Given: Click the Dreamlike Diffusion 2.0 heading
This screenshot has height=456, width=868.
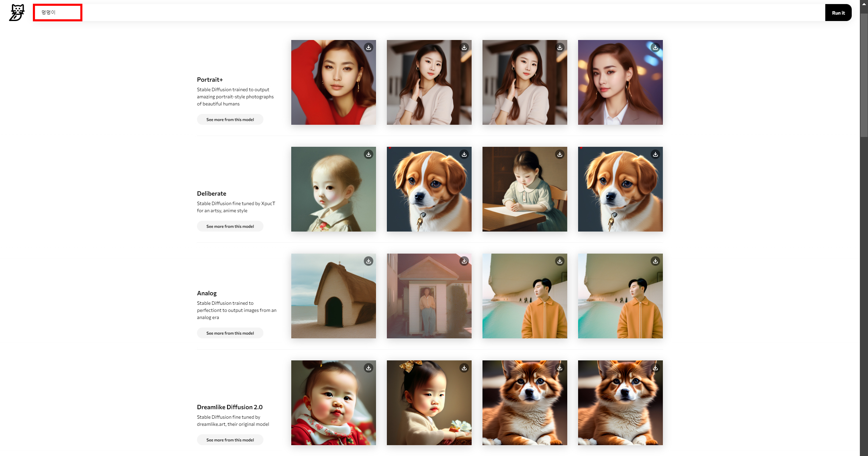Looking at the screenshot, I should point(230,407).
